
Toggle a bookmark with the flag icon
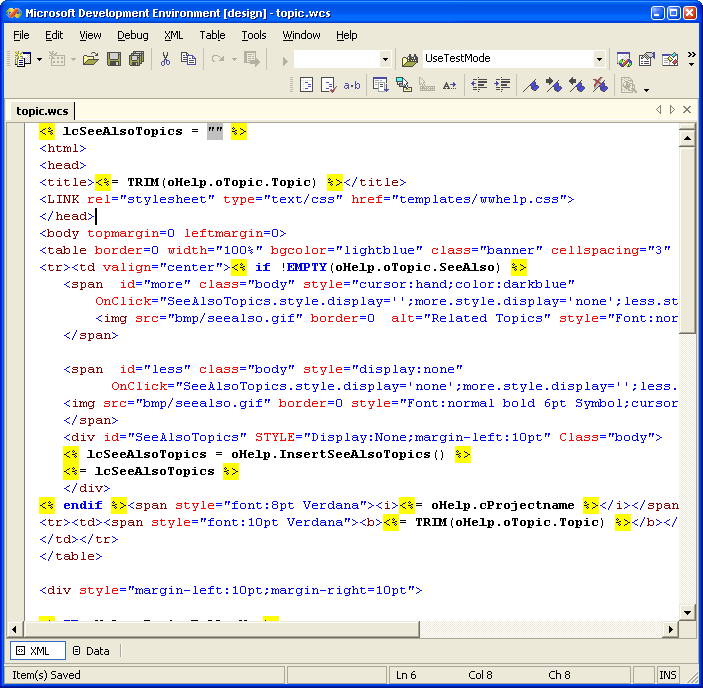click(x=532, y=85)
